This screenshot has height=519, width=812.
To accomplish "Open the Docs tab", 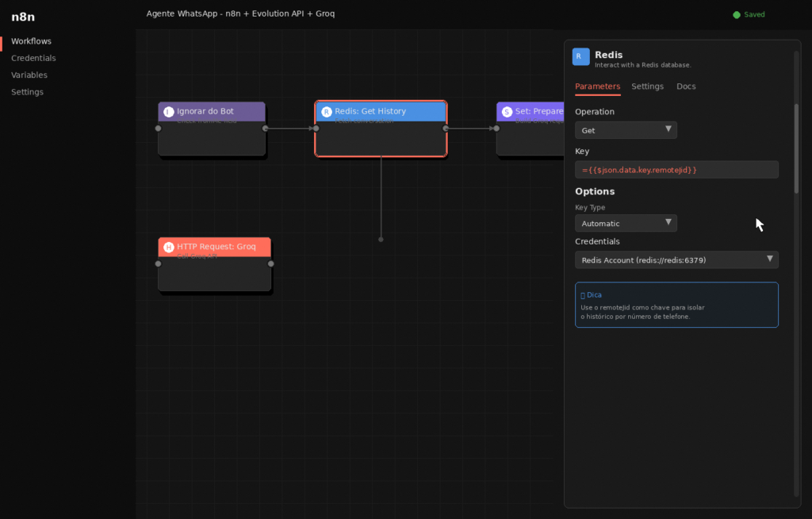I will [686, 86].
